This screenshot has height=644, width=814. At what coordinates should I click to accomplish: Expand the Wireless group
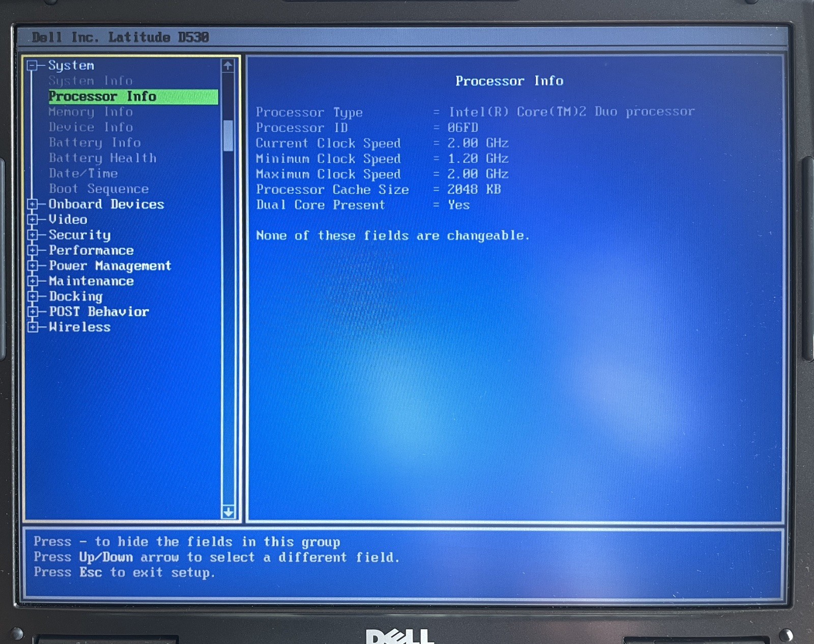33,327
